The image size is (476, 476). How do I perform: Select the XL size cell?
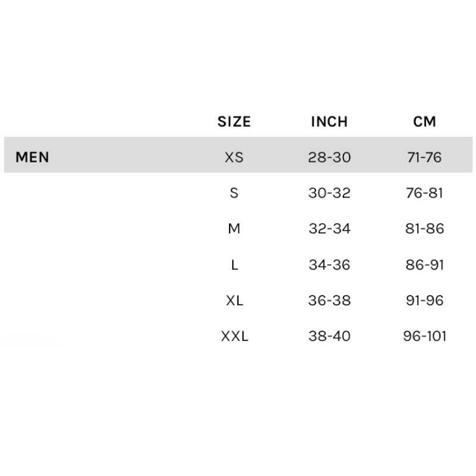pos(234,300)
